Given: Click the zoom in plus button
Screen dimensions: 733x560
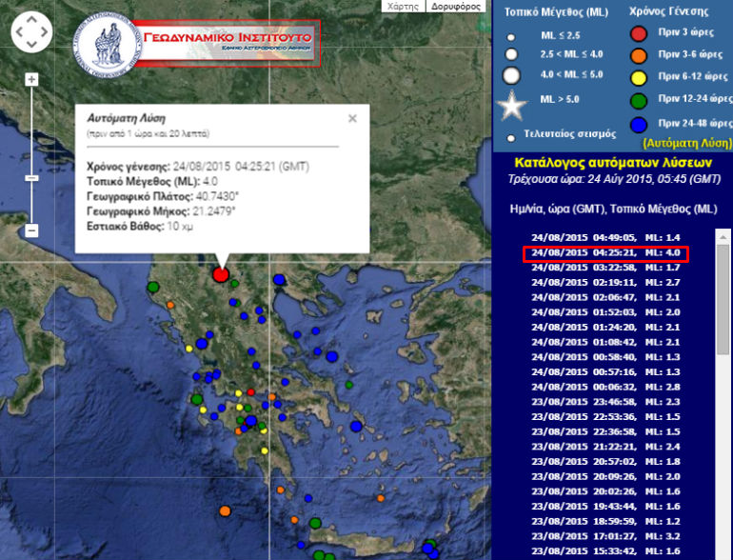Looking at the screenshot, I should coord(31,79).
